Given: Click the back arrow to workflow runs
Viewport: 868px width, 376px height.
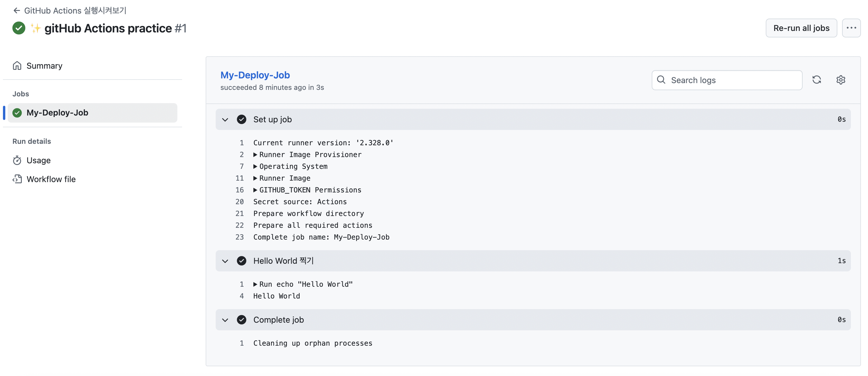Looking at the screenshot, I should [16, 10].
